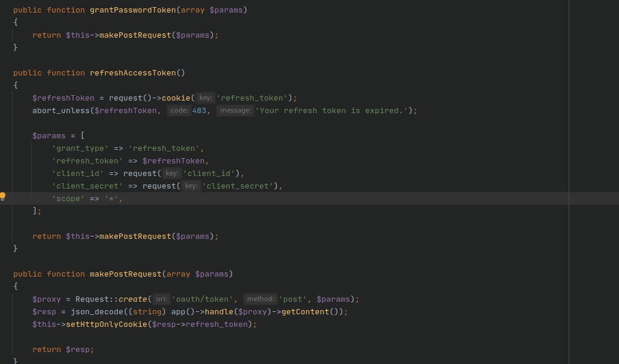Click the 'oauth/token' string

point(202,299)
